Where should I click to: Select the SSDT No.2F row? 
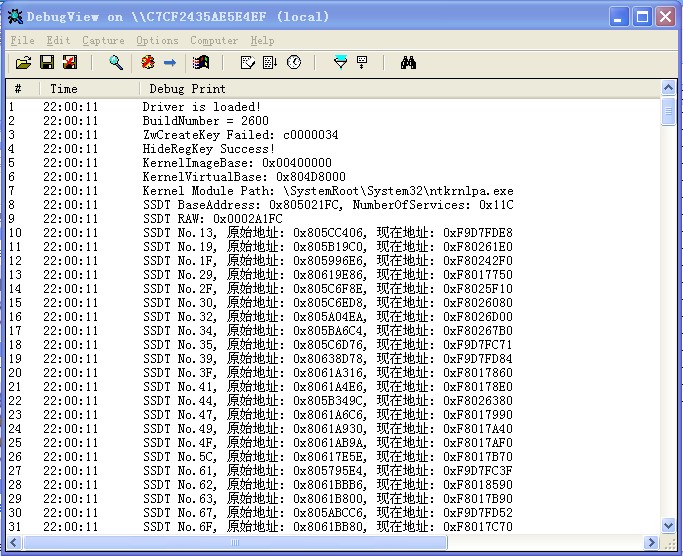point(333,288)
